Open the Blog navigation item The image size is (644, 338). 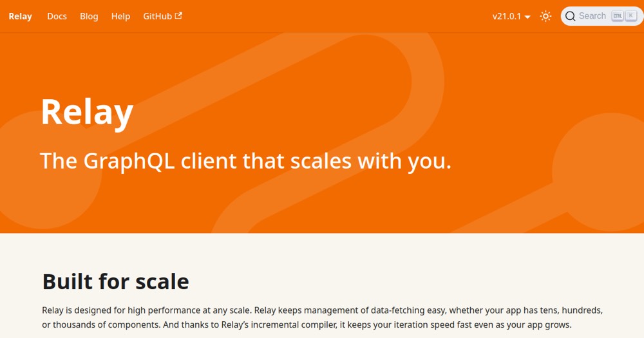89,17
